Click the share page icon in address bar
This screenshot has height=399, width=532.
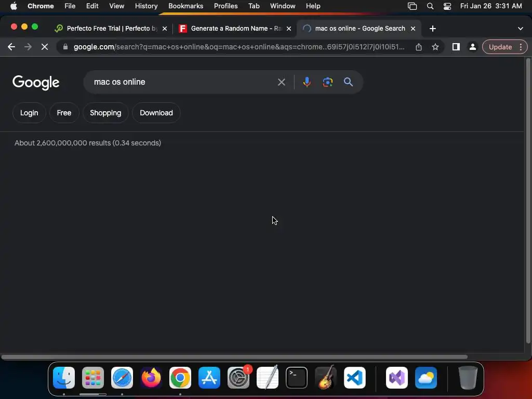click(x=419, y=47)
